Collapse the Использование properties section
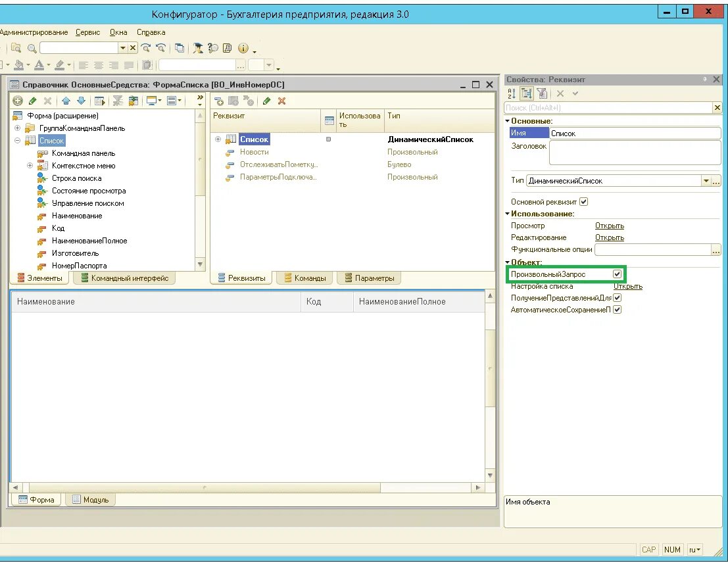This screenshot has width=728, height=563. 508,214
